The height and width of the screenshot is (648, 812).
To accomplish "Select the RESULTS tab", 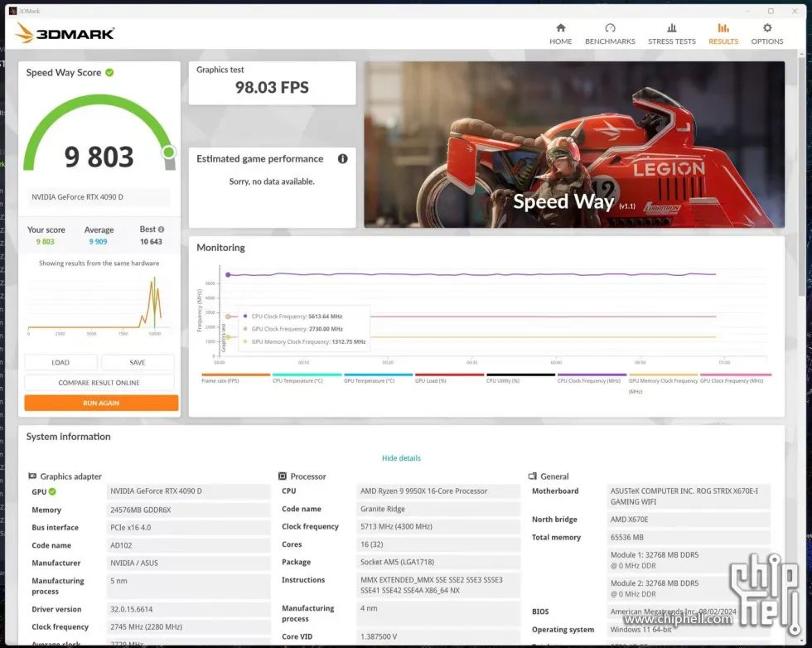I will tap(723, 34).
